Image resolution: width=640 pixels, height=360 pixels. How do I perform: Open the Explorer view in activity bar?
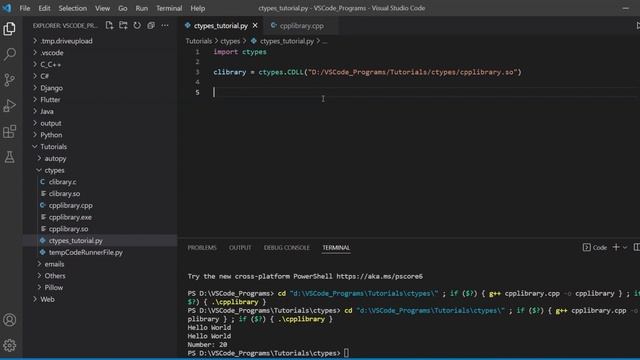tap(9, 29)
